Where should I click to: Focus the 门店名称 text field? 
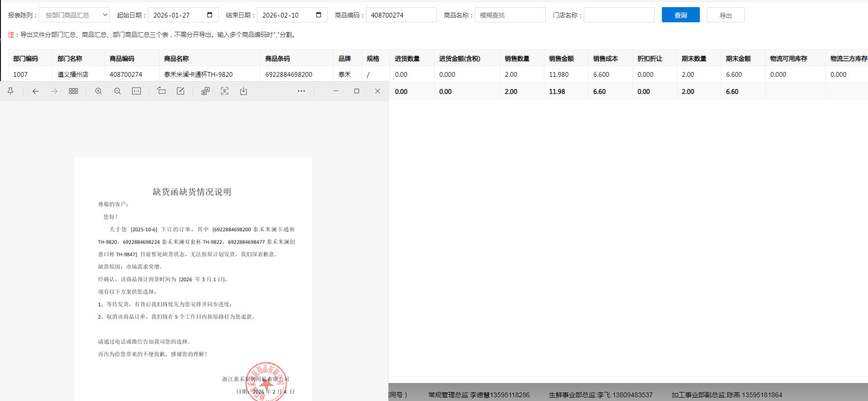619,15
